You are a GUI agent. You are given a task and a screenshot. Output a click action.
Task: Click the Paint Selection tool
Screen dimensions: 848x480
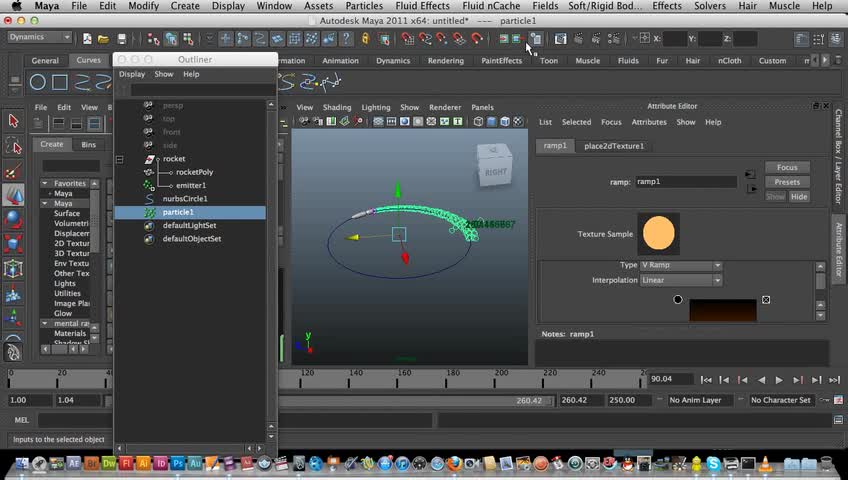pos(13,171)
